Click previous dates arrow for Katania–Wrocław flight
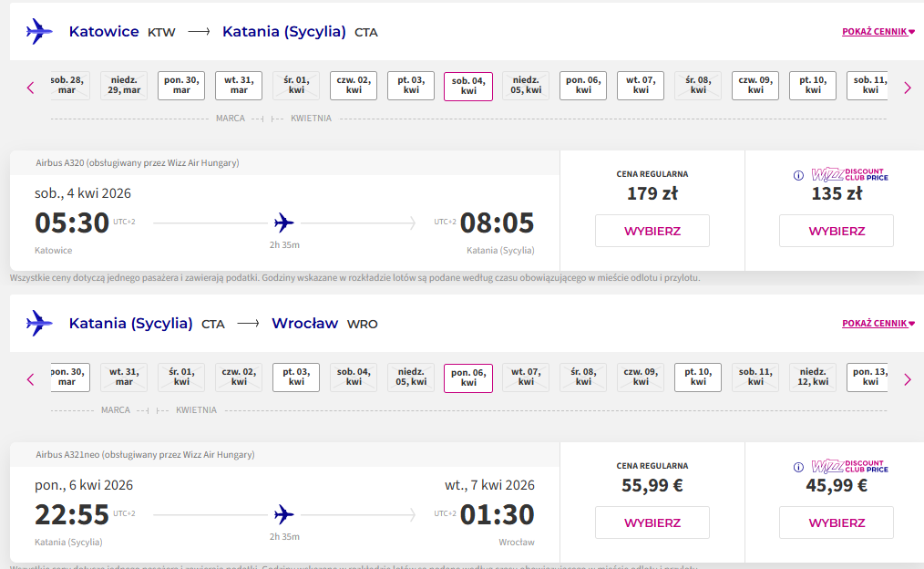Screen dimensions: 924x569 coord(31,379)
